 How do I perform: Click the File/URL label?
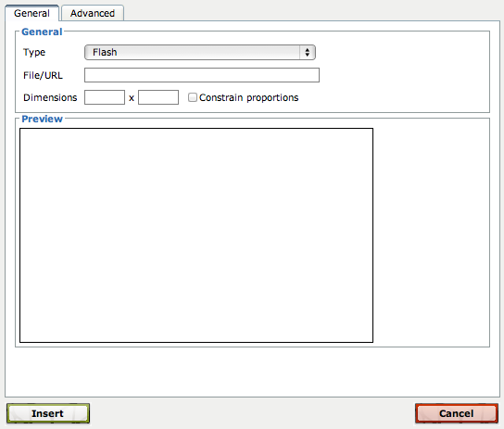click(x=43, y=76)
